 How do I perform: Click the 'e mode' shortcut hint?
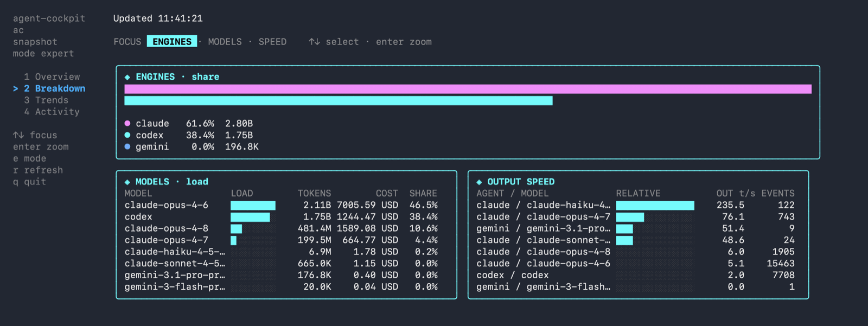pos(30,158)
